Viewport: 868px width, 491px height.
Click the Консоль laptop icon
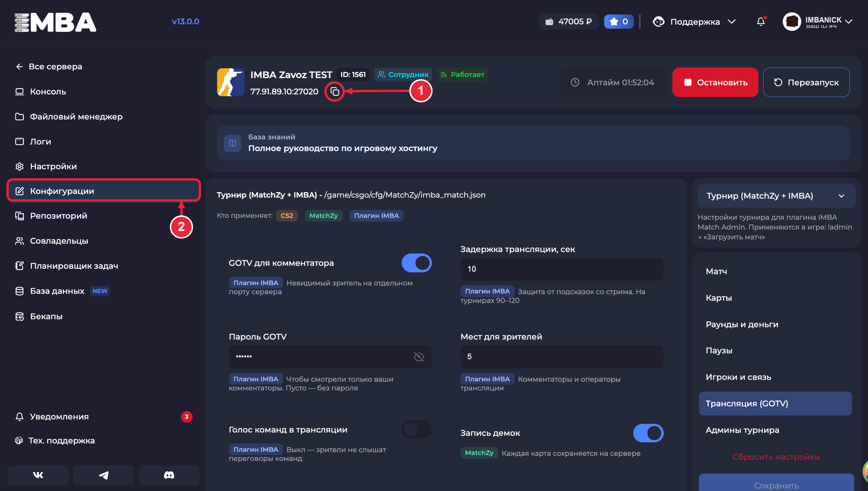pyautogui.click(x=20, y=92)
